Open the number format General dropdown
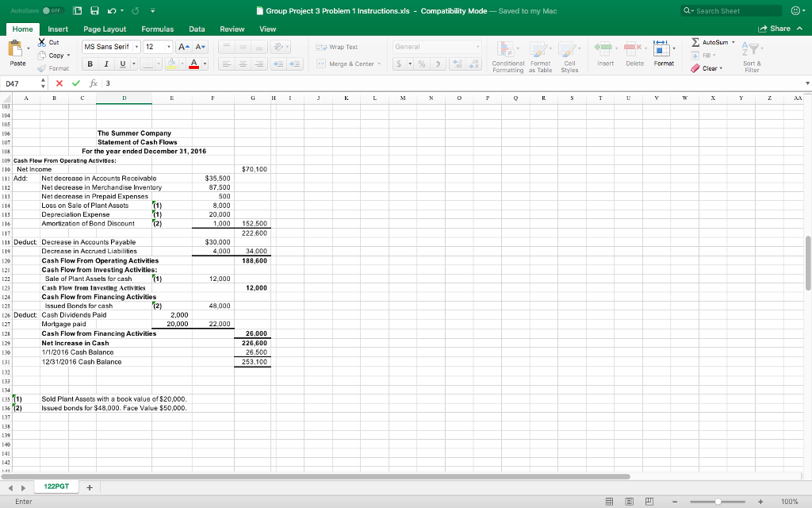The image size is (812, 508). coord(477,47)
